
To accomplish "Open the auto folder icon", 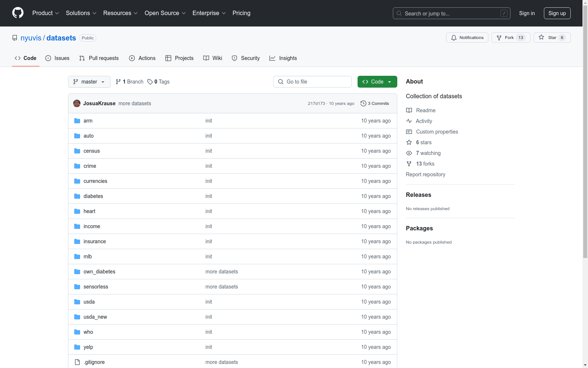I will point(77,136).
